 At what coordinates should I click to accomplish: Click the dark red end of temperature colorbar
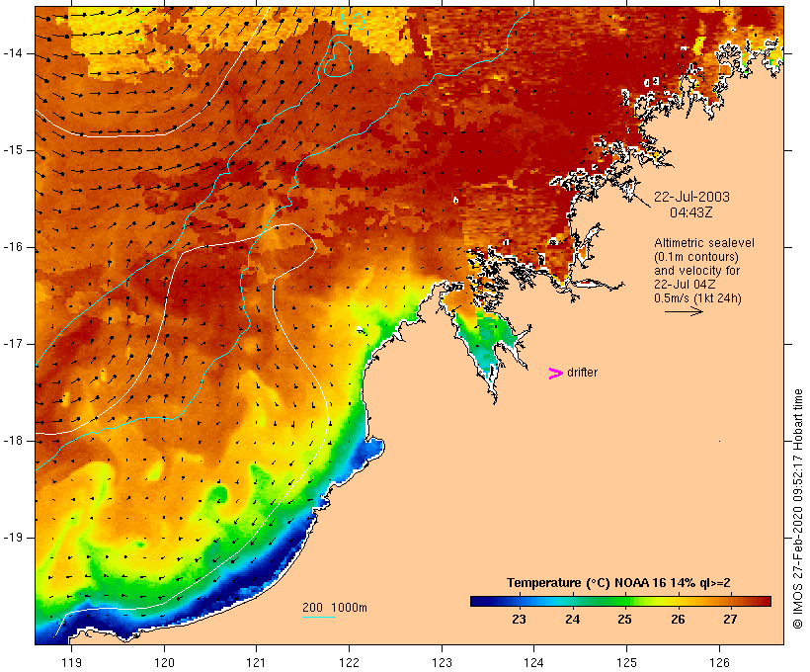click(764, 601)
